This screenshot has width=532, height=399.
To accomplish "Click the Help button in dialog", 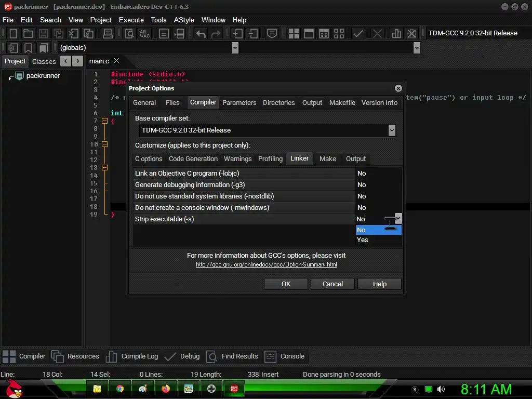I will click(379, 284).
